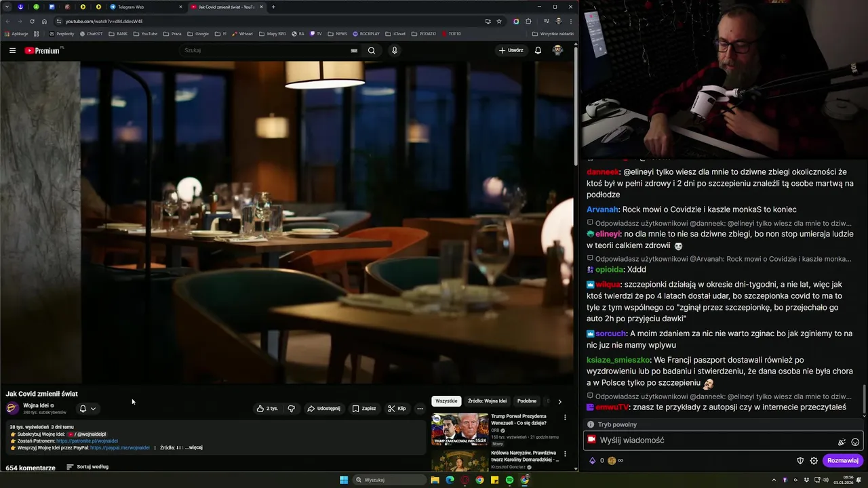Open the patronite.pl/wojnaidei link
This screenshot has width=868, height=488.
(x=87, y=441)
